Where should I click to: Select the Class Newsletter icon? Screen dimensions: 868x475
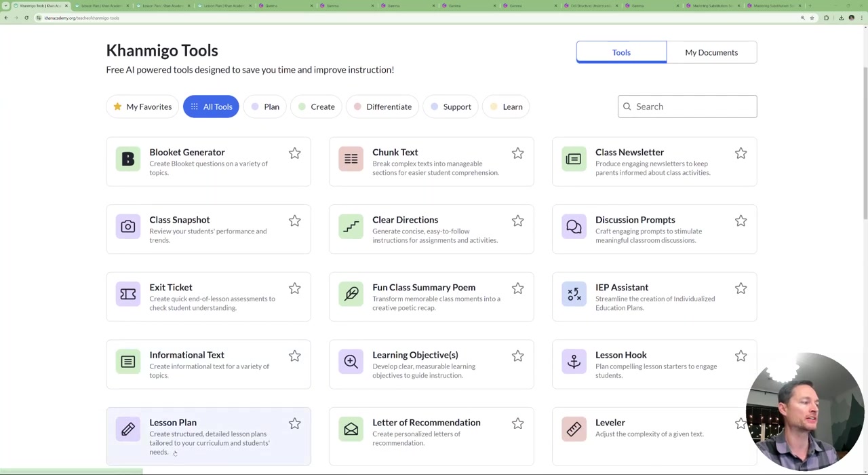pyautogui.click(x=574, y=159)
